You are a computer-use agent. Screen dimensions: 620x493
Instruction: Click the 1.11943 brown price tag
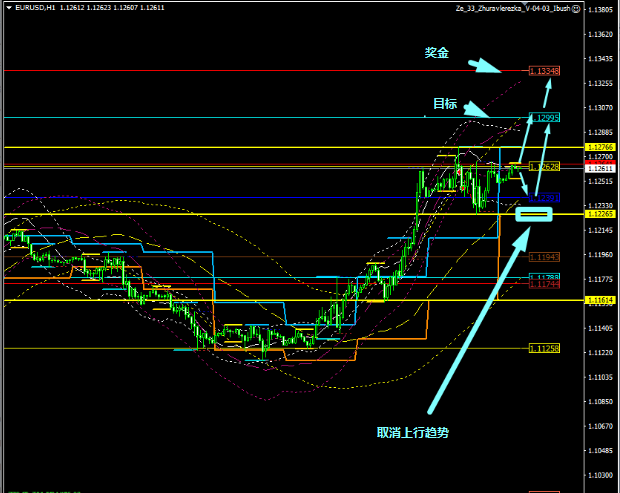pyautogui.click(x=545, y=256)
